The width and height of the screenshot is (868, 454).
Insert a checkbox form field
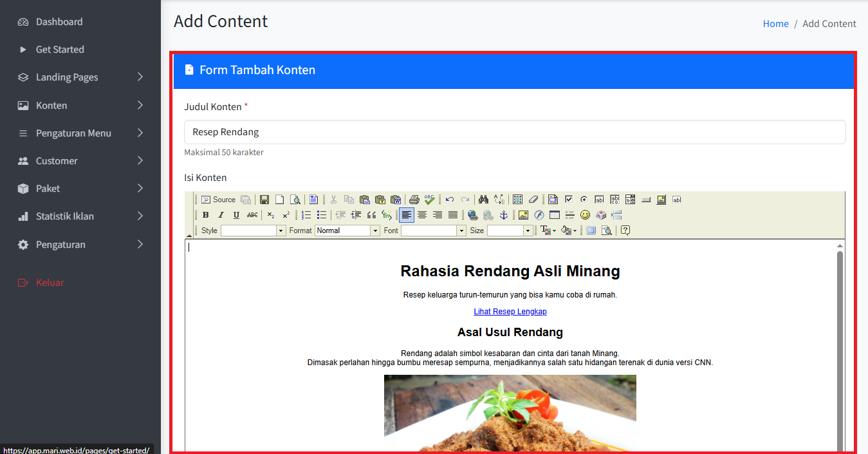(x=568, y=200)
